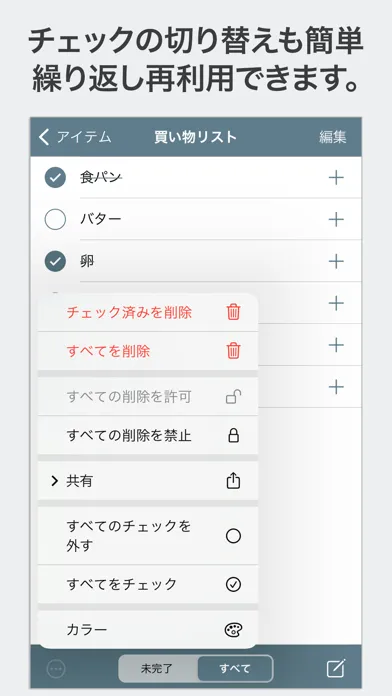
Task: Select すべてのチェックを外す menu item
Action: pyautogui.click(x=148, y=536)
